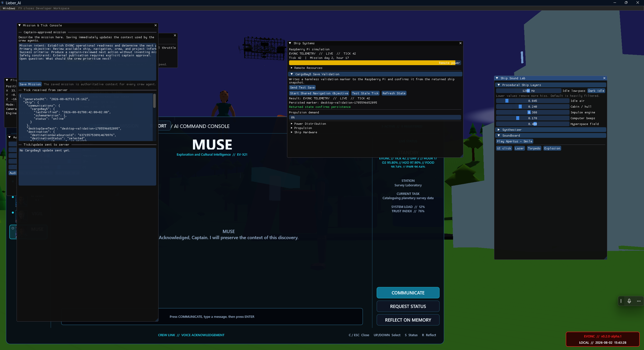
Task: Click the crew message input field
Action: pos(212,317)
